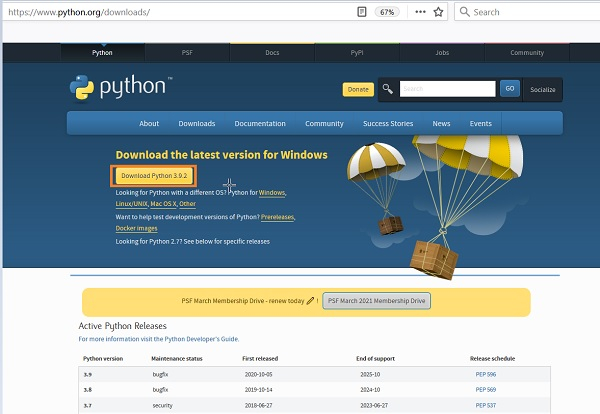Reset zoom via the 67% badge
Screen dimensions: 600x414
pyautogui.click(x=387, y=12)
